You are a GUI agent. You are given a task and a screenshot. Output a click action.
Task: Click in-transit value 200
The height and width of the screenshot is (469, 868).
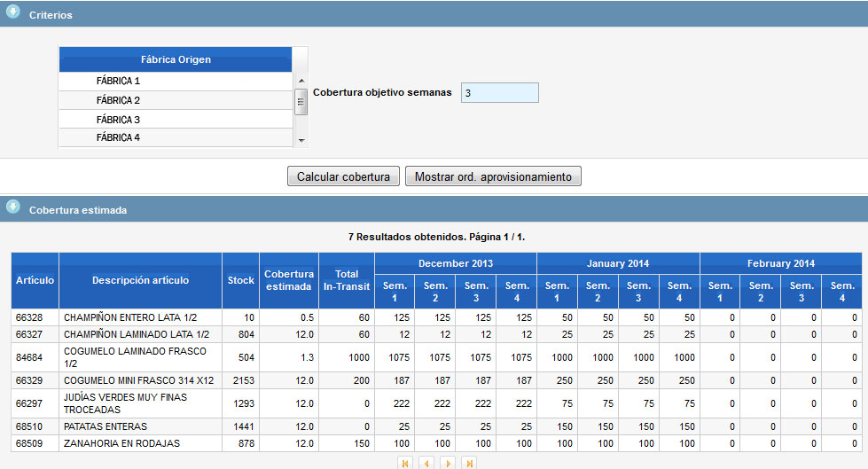pyautogui.click(x=362, y=380)
